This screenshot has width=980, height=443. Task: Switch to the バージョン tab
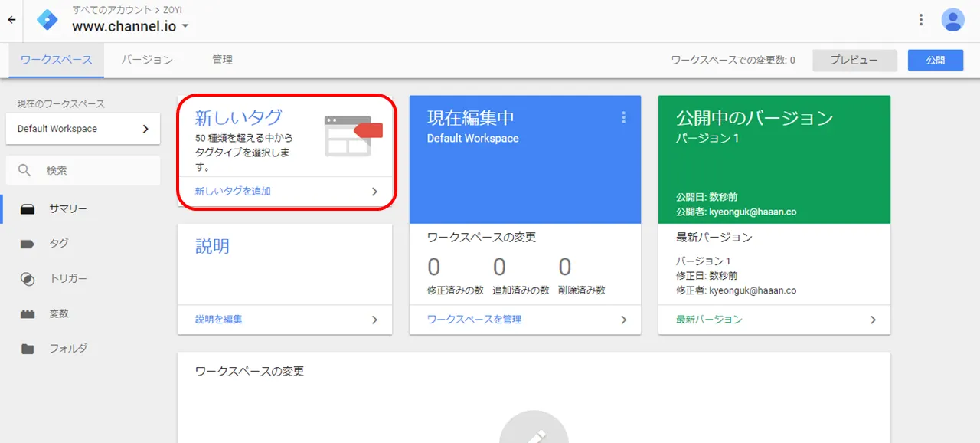click(147, 60)
